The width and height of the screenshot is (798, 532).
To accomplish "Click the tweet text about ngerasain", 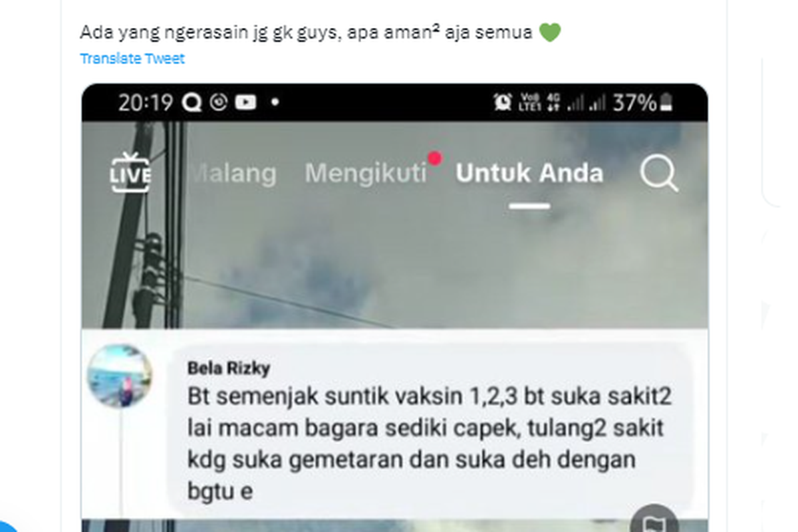I will pos(307,32).
